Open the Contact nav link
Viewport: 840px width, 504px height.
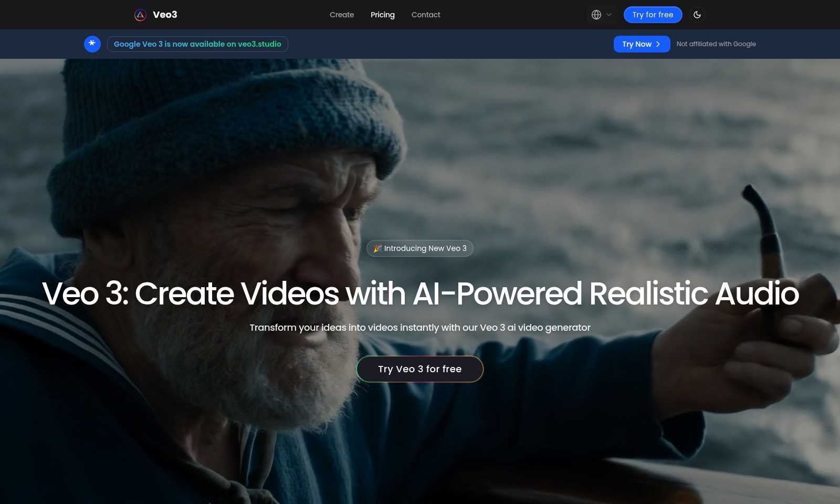tap(426, 15)
